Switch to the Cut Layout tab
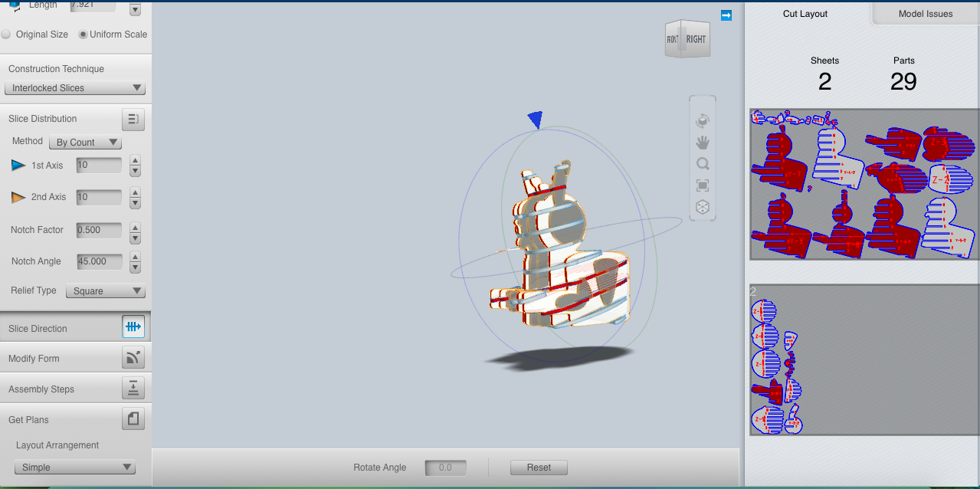 coord(805,14)
